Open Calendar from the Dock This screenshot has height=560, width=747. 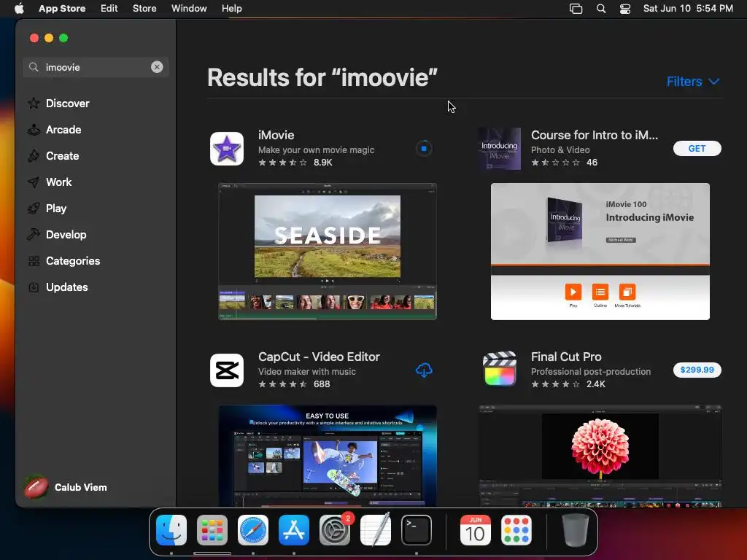point(476,530)
